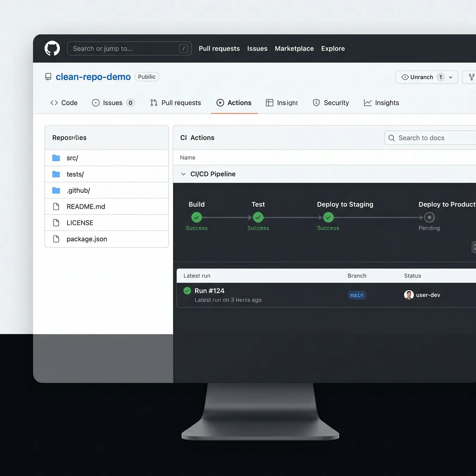This screenshot has height=476, width=476.
Task: Click the Status column header
Action: [413, 276]
